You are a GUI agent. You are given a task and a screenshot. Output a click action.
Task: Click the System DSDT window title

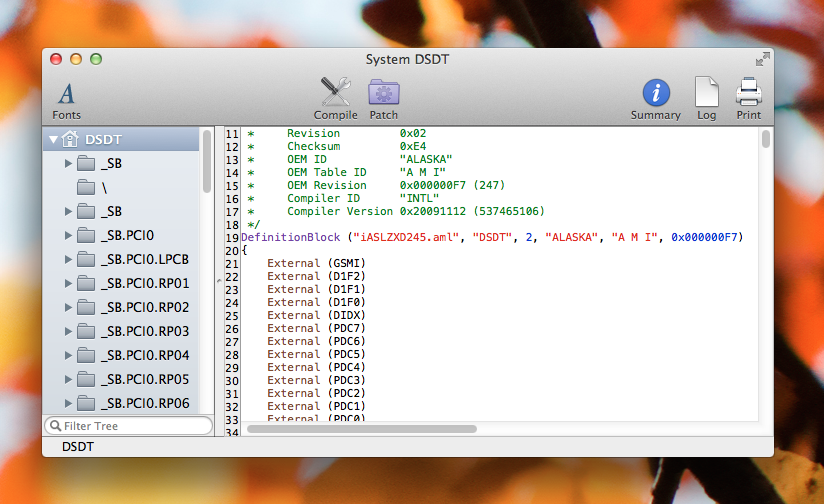tap(407, 59)
